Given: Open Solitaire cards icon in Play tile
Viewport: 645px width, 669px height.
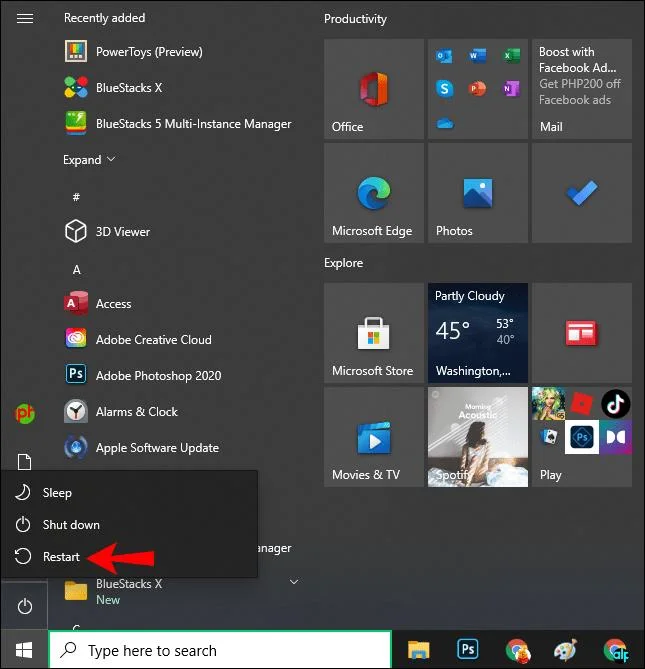Looking at the screenshot, I should 549,437.
